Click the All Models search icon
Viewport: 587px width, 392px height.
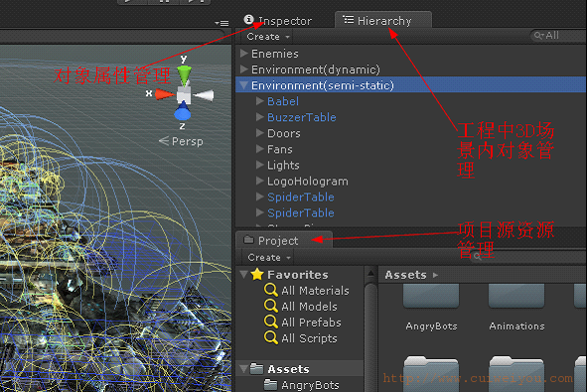pos(271,306)
